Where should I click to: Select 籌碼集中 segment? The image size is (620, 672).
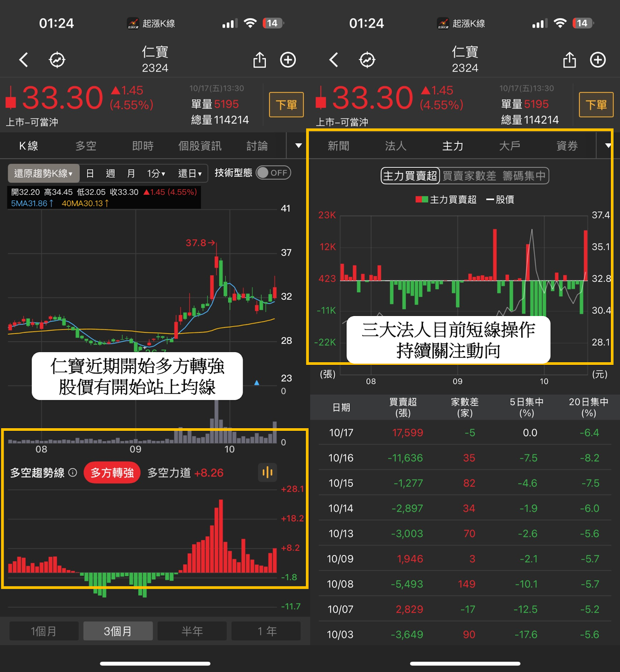click(x=524, y=176)
